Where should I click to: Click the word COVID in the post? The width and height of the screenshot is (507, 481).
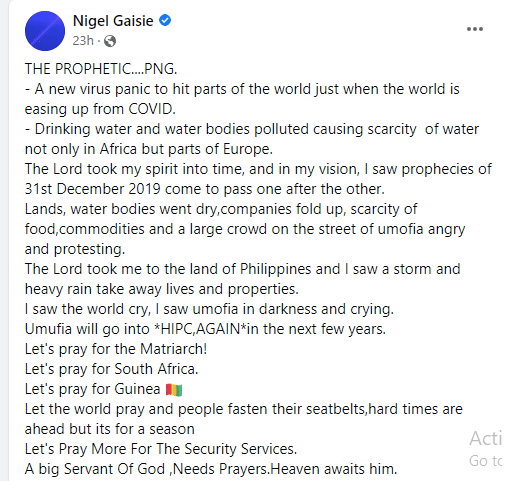[152, 109]
